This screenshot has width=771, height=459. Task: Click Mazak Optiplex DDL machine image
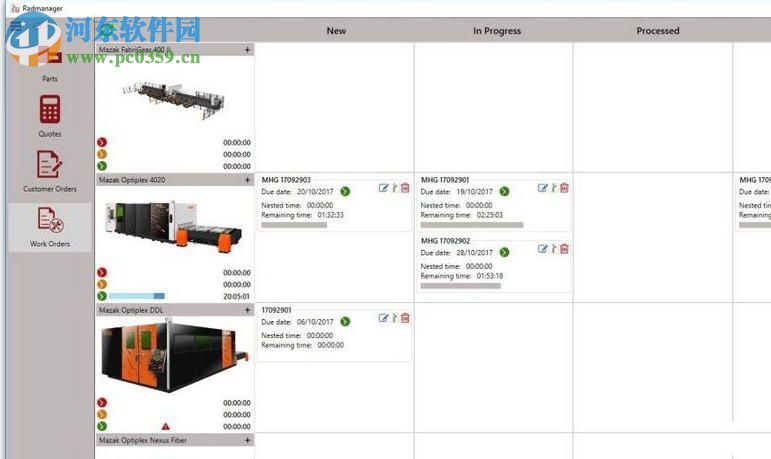point(175,355)
